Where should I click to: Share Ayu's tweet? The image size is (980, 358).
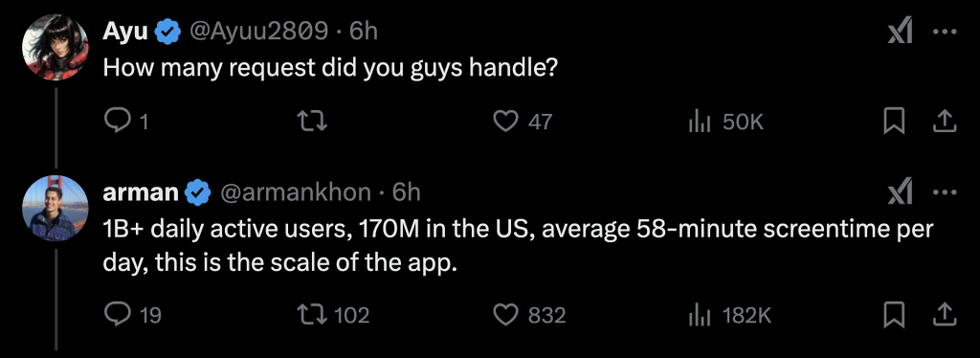point(945,122)
